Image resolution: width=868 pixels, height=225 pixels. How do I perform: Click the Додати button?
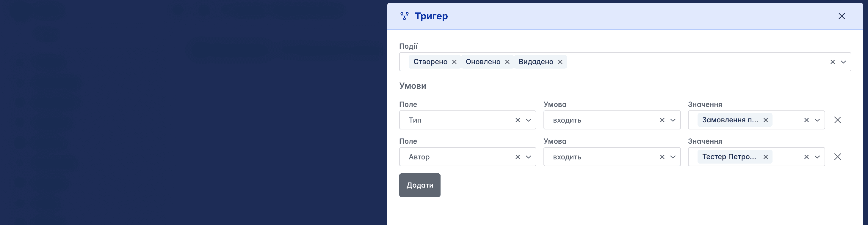pyautogui.click(x=420, y=185)
